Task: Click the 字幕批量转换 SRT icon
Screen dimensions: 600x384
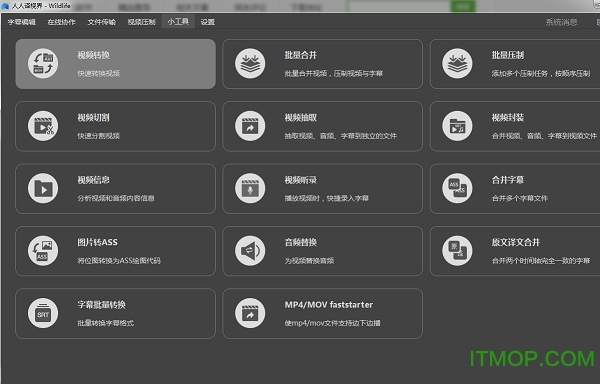Action: 43,313
